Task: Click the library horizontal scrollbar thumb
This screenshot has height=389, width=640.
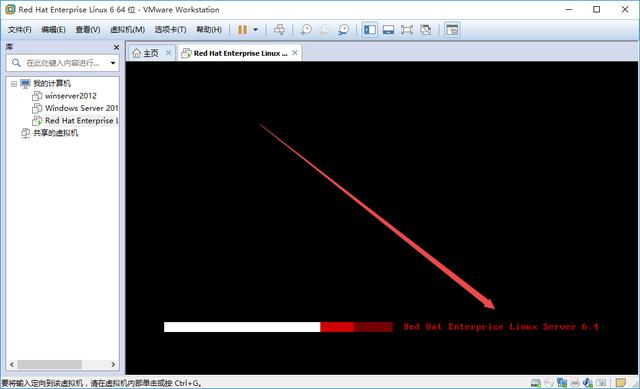Action: (49, 364)
